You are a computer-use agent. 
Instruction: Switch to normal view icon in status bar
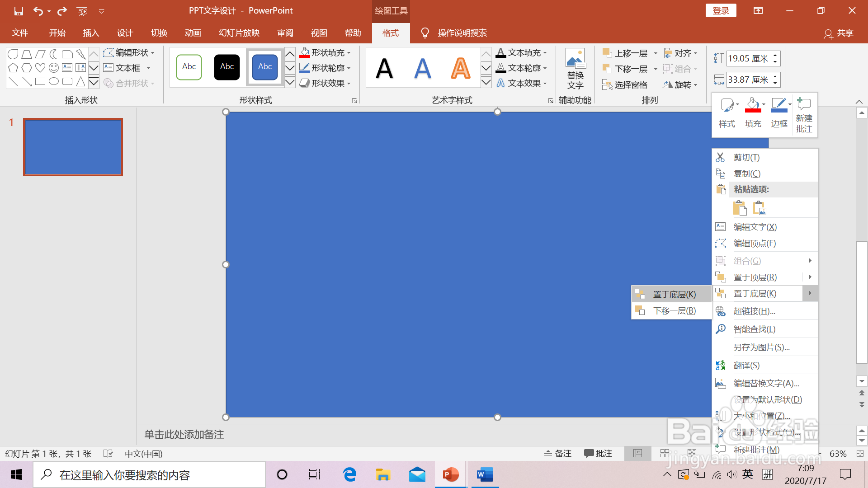637,453
